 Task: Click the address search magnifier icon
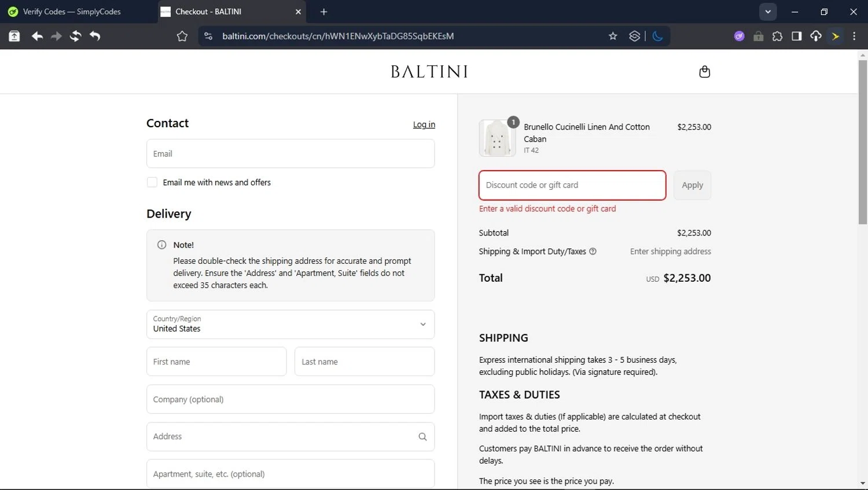tap(422, 437)
